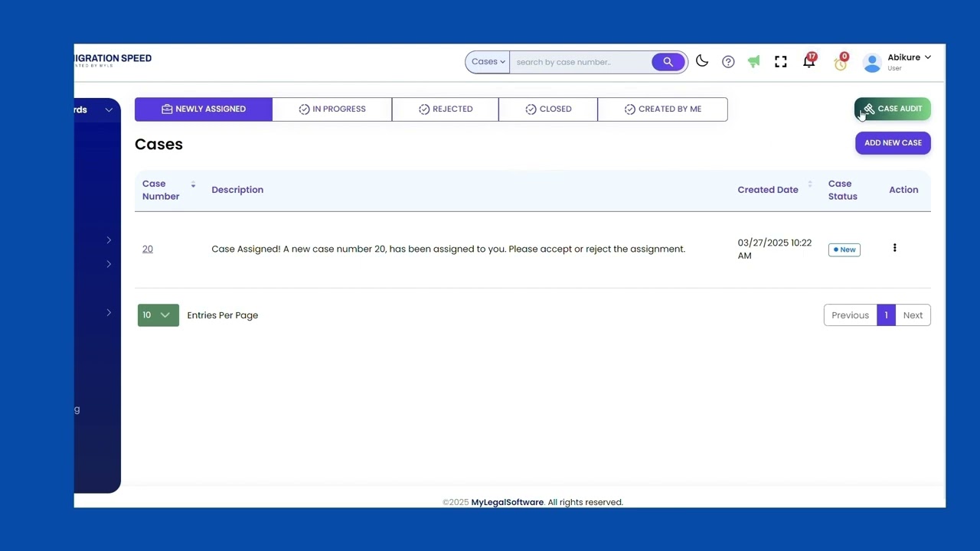Image resolution: width=980 pixels, height=551 pixels.
Task: Click the Case Status column header
Action: (x=842, y=190)
